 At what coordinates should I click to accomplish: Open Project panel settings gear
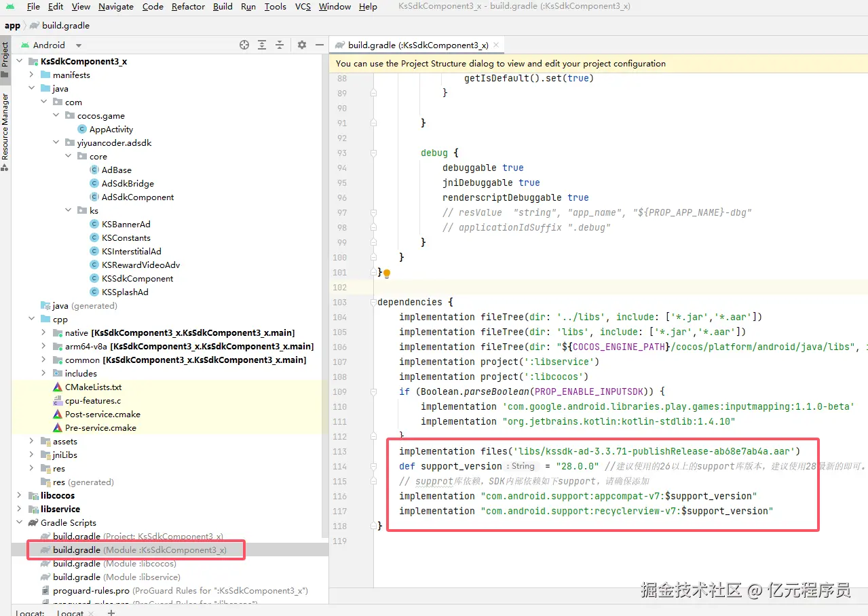[x=302, y=45]
